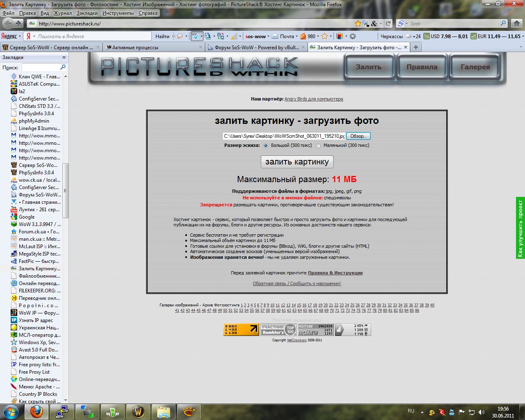Open the dropdown arrow next to 980
Viewport: 525px width, 420px height.
pos(319,36)
